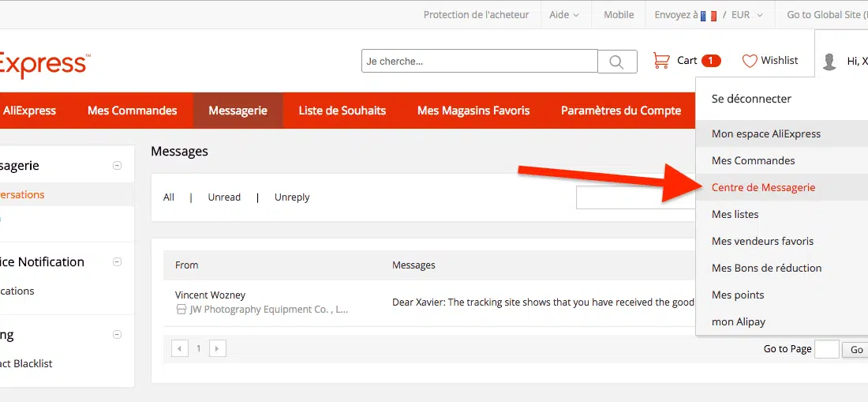Open Vincent Wozney sender name
Image resolution: width=868 pixels, height=402 pixels.
click(x=210, y=295)
